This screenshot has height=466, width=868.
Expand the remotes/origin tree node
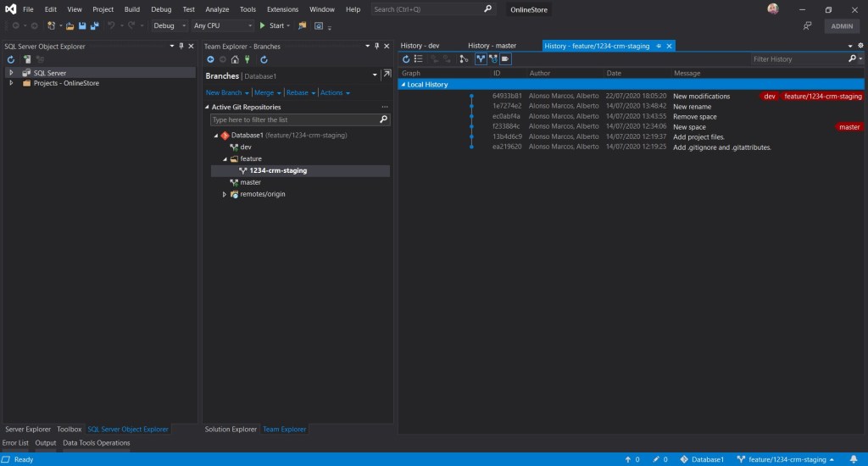click(225, 194)
